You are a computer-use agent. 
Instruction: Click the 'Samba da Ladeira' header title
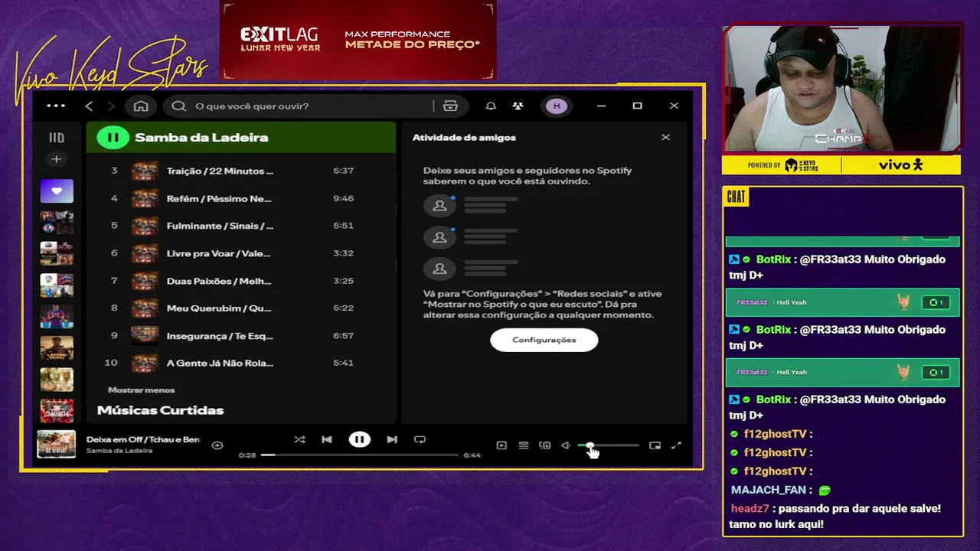coord(201,138)
